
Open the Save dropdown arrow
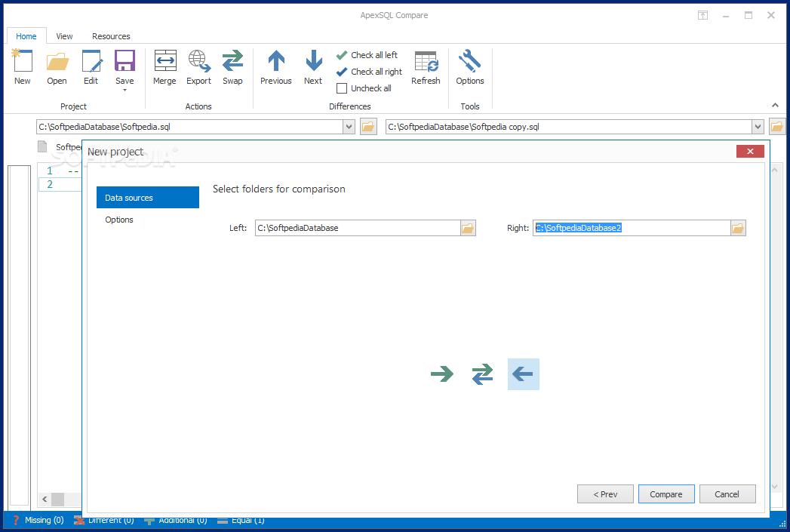point(124,91)
